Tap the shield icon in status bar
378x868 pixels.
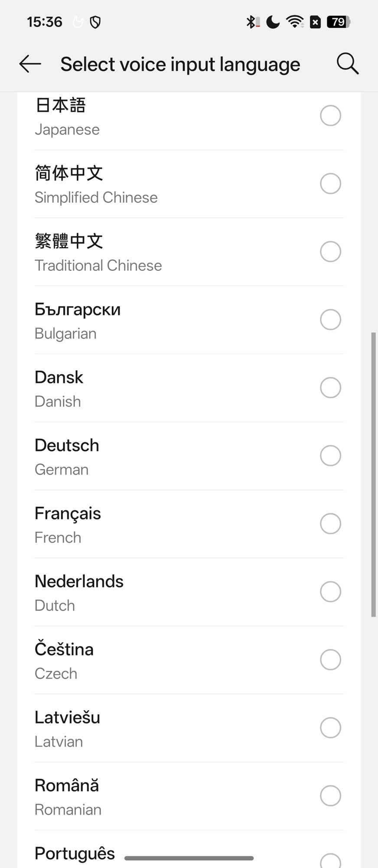(x=95, y=22)
